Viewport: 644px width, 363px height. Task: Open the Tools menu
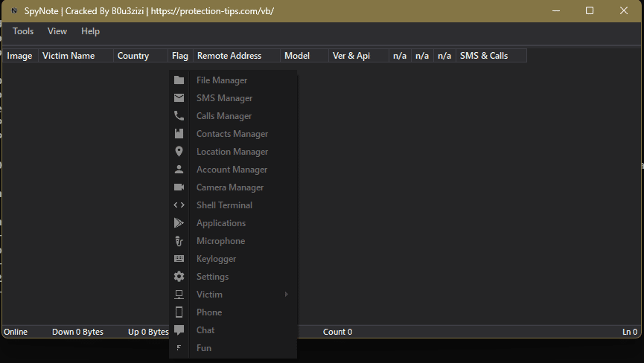click(x=23, y=31)
